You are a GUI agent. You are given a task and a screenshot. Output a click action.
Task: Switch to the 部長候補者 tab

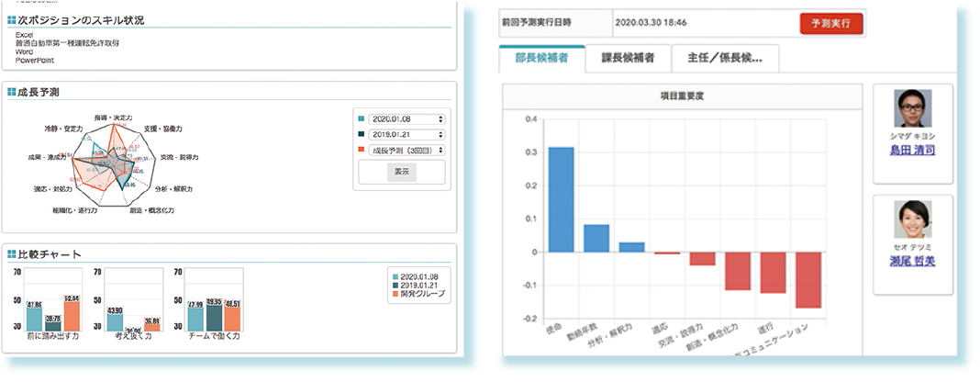(x=541, y=59)
